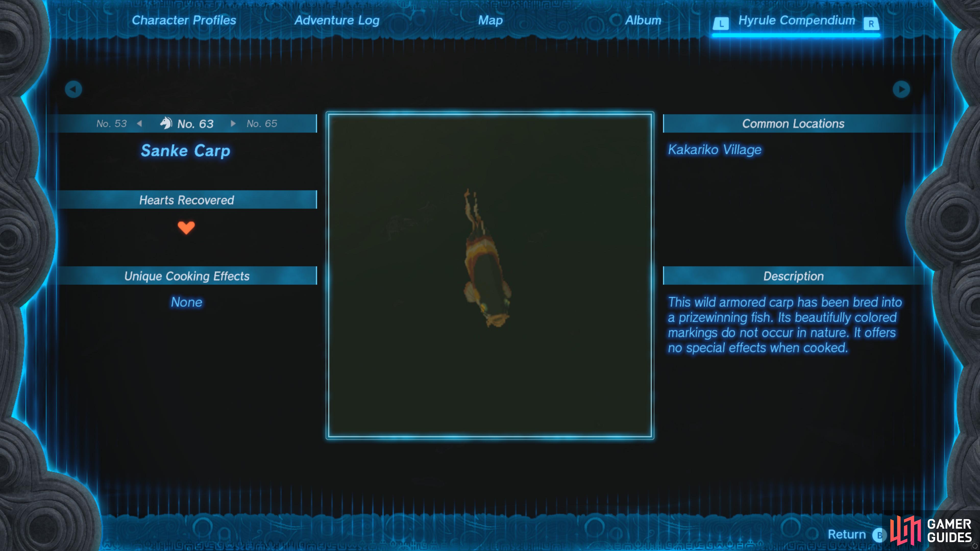Select previous entry No. 53
Screen dimensions: 980x551
coord(111,123)
